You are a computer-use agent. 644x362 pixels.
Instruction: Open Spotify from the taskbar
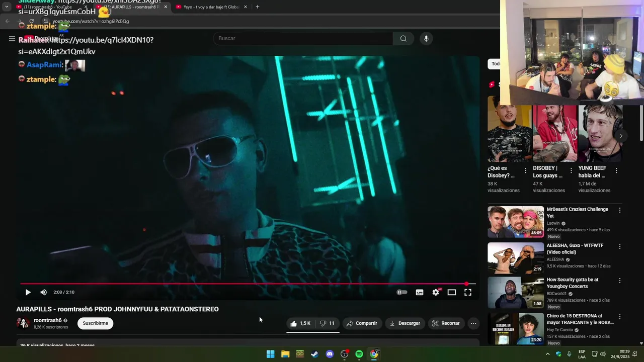(359, 354)
